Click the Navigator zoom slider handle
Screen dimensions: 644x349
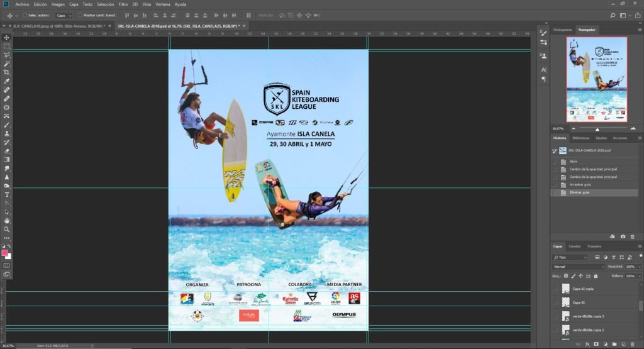pos(597,130)
